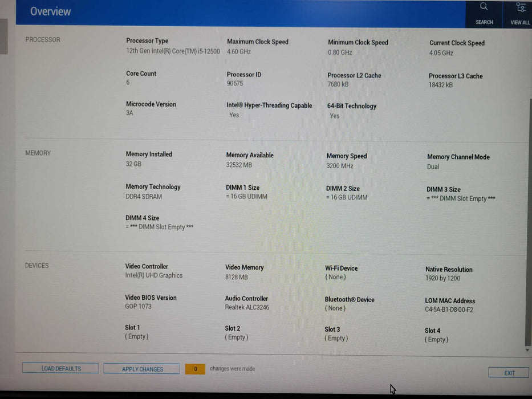Click processor type value i5-12500
The image size is (532, 399).
coord(173,51)
